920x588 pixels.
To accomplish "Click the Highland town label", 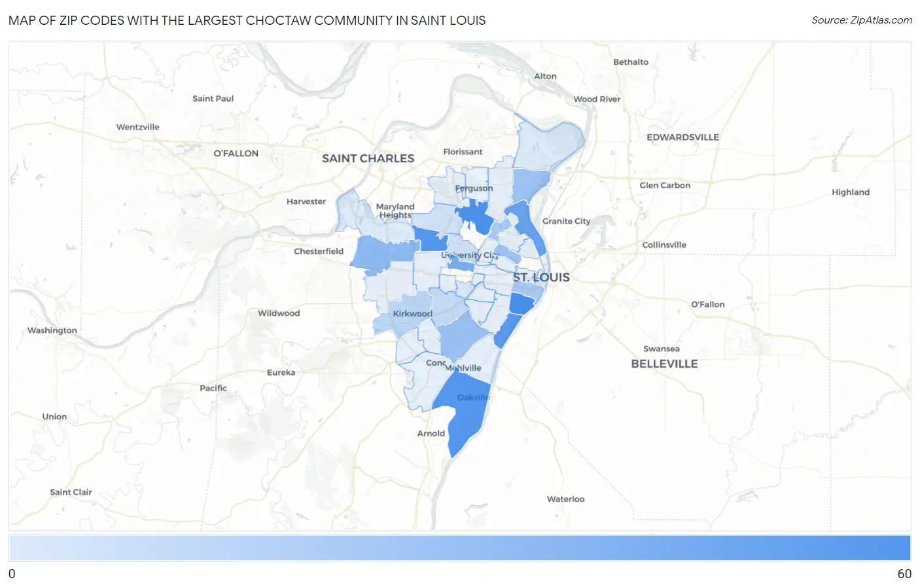I will (851, 192).
